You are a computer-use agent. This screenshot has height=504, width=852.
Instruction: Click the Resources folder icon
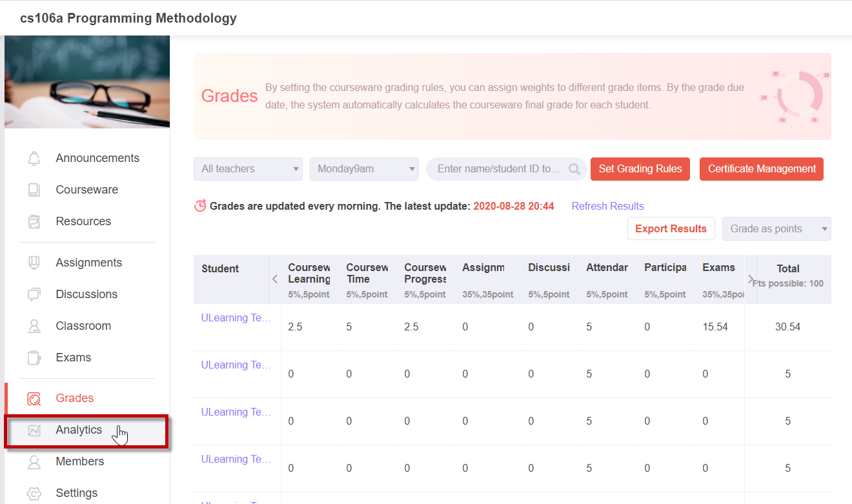[34, 221]
